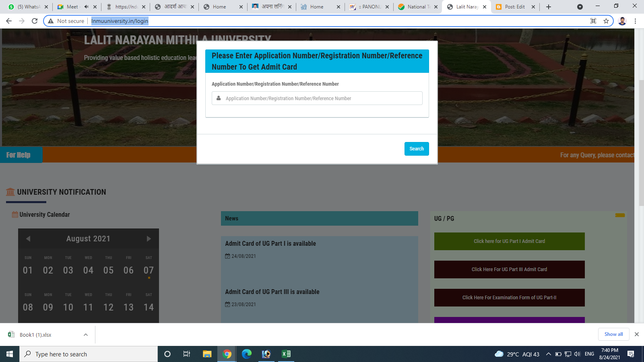Open weather widget 29°C
644x362 pixels.
click(517, 354)
